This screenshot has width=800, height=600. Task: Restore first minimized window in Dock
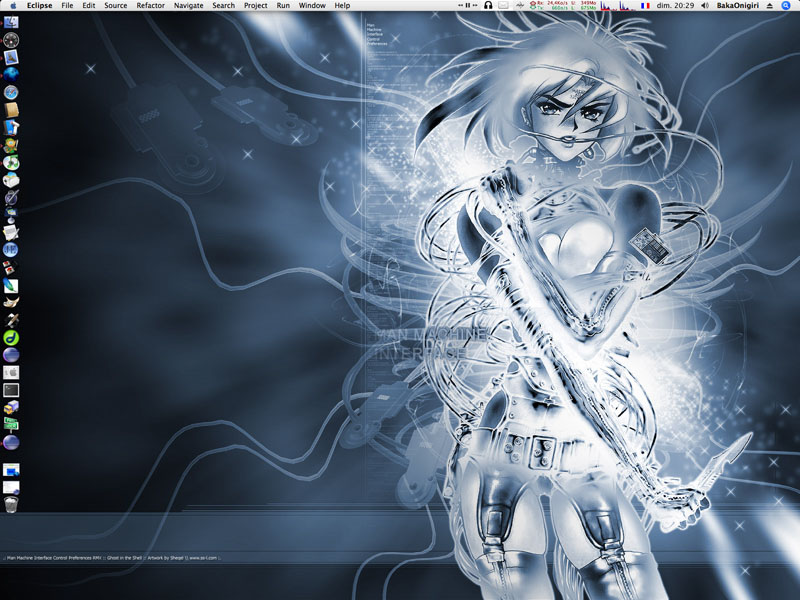click(11, 469)
